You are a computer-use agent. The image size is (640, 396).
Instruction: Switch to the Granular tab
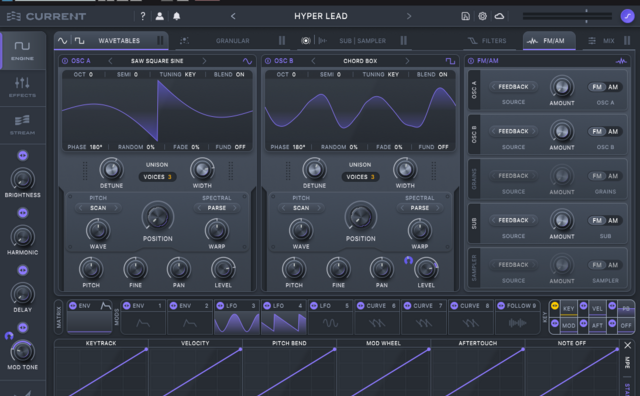click(x=233, y=40)
